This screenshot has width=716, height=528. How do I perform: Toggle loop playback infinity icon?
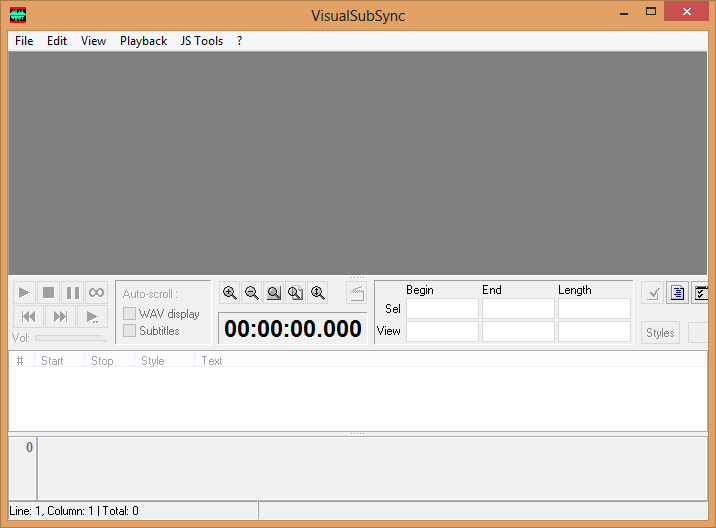pyautogui.click(x=96, y=292)
